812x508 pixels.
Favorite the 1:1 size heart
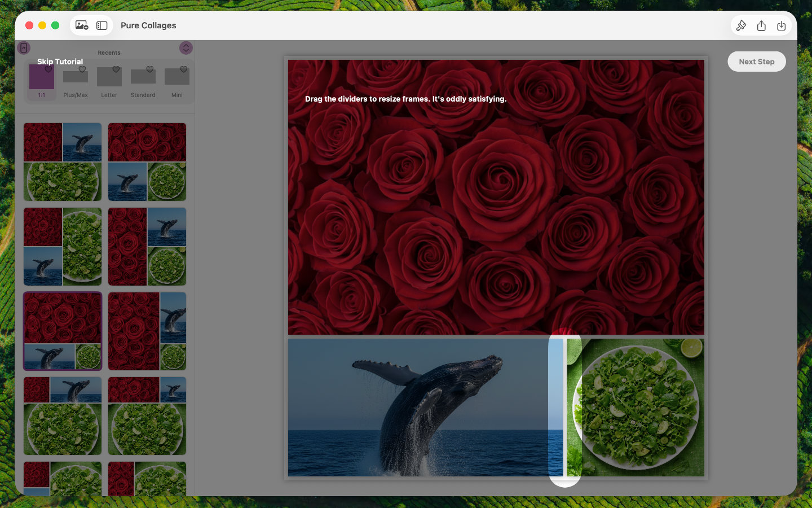pos(48,69)
